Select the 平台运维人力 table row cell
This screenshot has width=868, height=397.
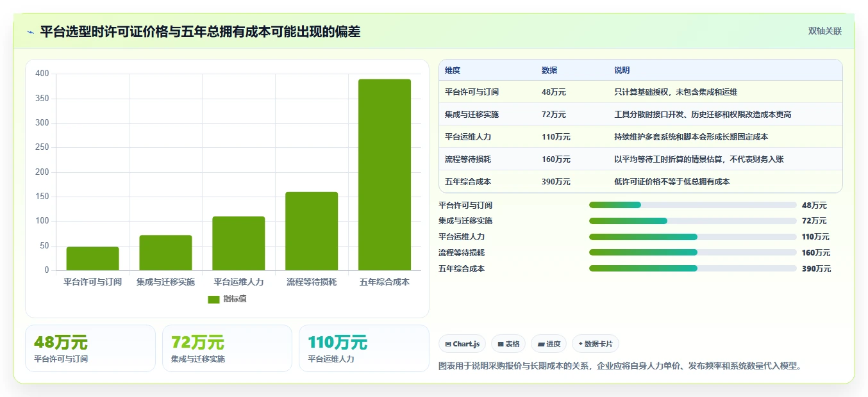coord(468,137)
